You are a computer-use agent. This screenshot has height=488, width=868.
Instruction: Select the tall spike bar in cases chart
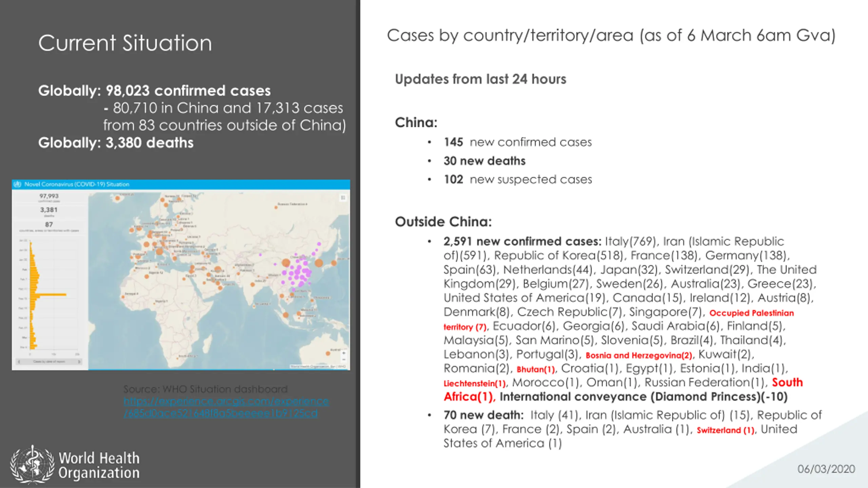click(48, 295)
